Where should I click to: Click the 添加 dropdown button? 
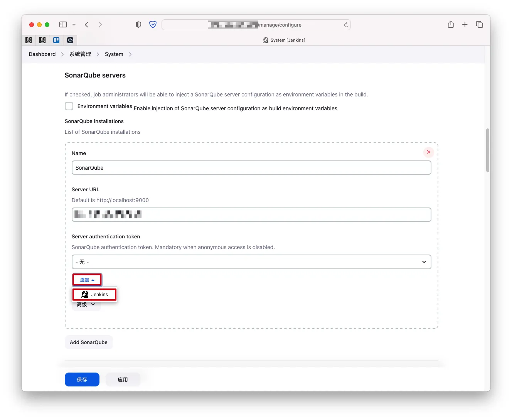pyautogui.click(x=87, y=280)
